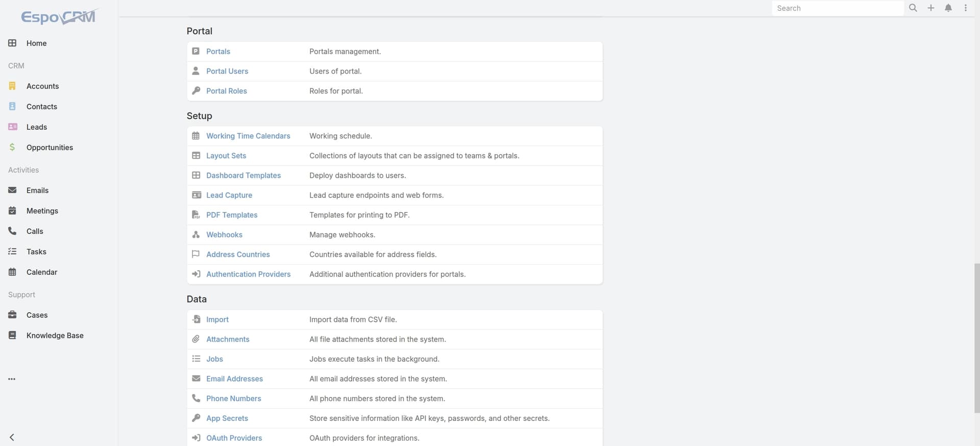
Task: Open Address Countries
Action: pyautogui.click(x=238, y=254)
